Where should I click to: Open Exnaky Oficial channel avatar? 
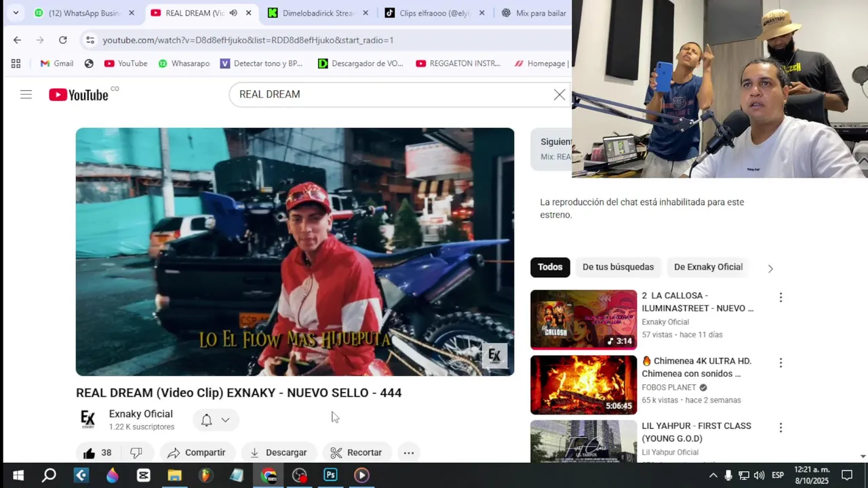pos(88,420)
